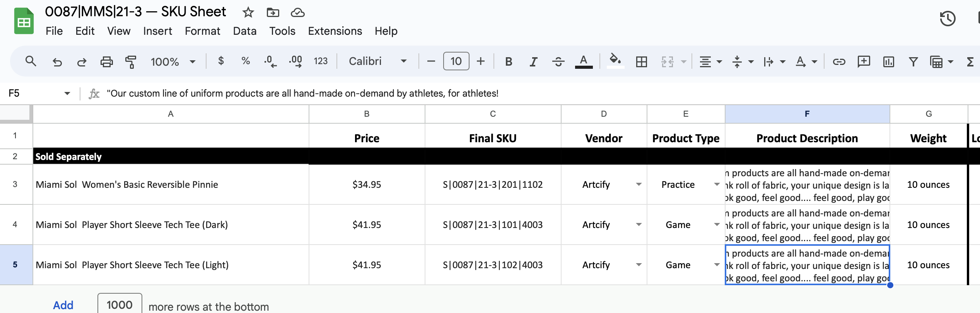Open Vendor dropdown for Women's Reversible Pinnie
The height and width of the screenshot is (313, 980).
click(639, 184)
